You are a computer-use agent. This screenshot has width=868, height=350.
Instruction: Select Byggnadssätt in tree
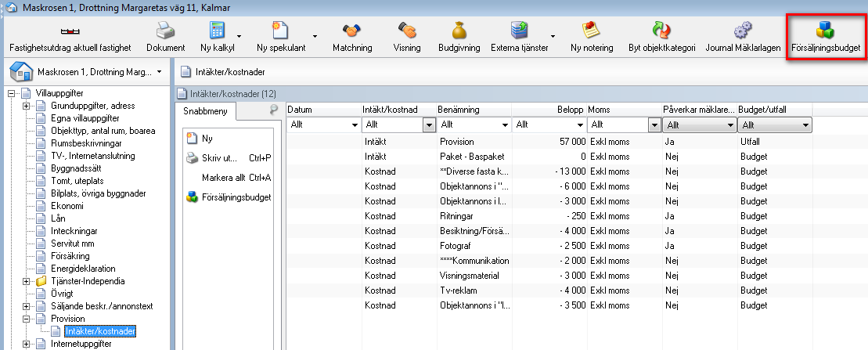click(x=76, y=168)
